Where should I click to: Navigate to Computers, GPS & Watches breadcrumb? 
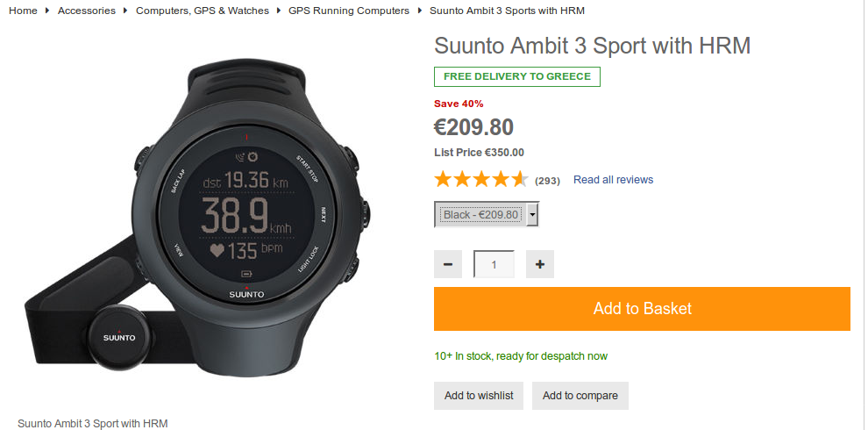[x=203, y=11]
